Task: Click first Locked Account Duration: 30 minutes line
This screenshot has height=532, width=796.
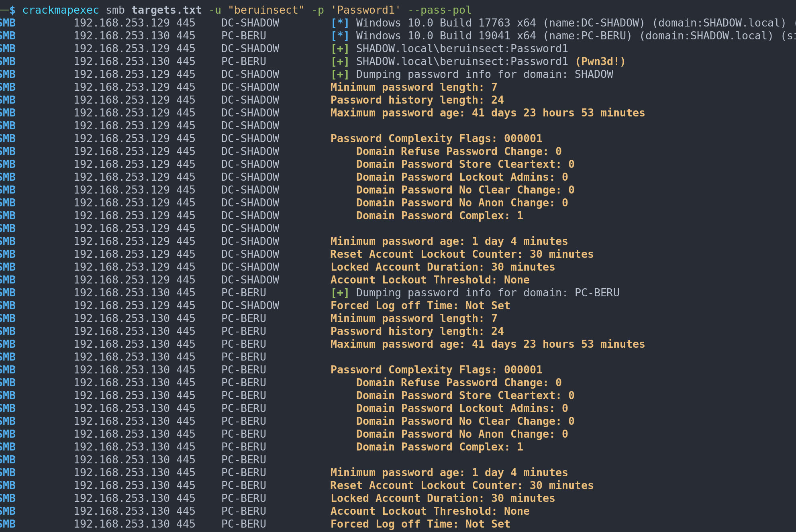Action: 443,267
